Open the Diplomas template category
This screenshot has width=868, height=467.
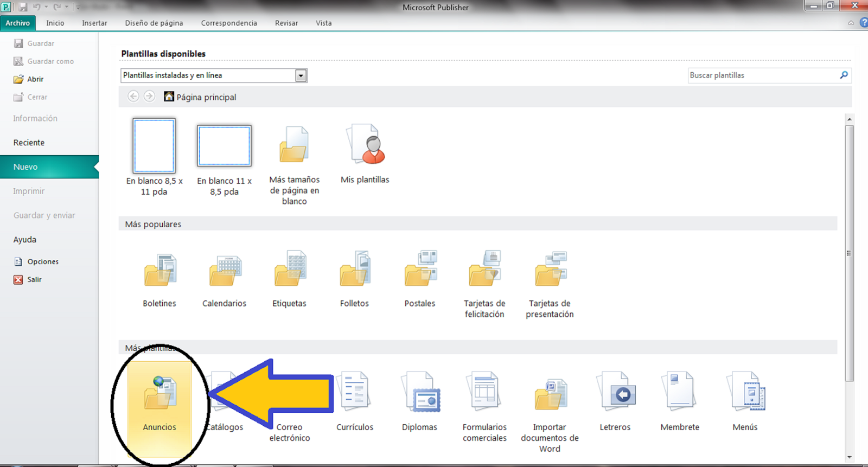coord(420,402)
